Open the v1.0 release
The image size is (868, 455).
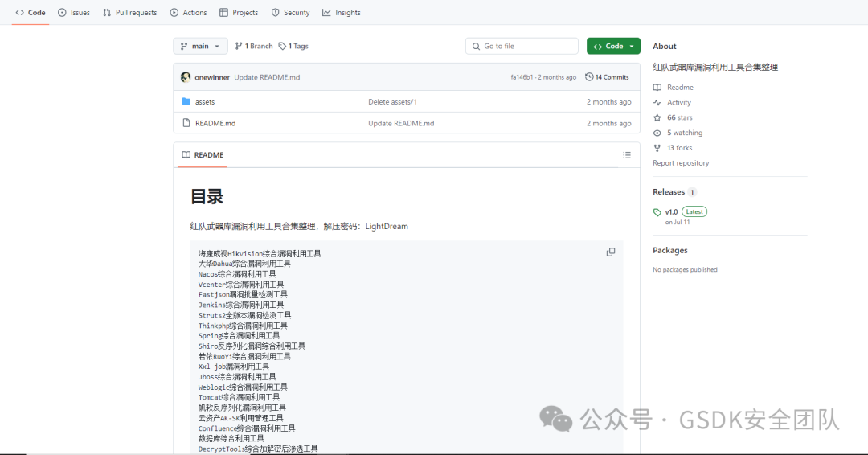click(x=671, y=212)
